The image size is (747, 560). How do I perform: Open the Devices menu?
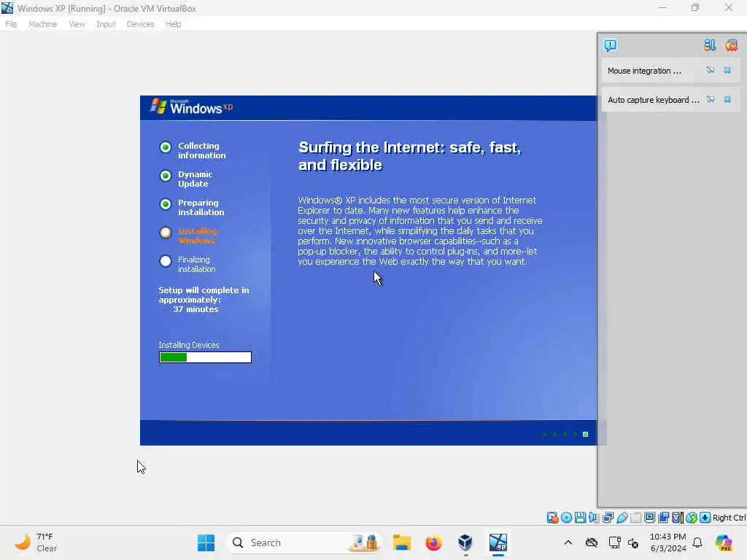140,24
